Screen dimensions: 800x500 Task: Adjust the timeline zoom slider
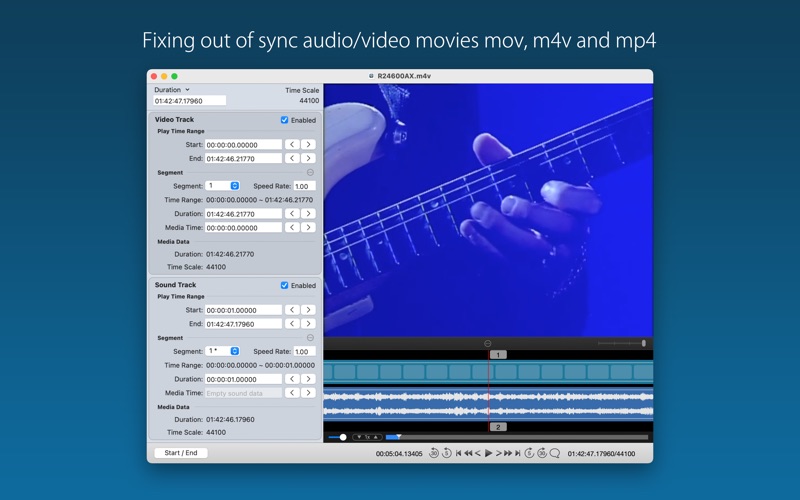(x=622, y=343)
